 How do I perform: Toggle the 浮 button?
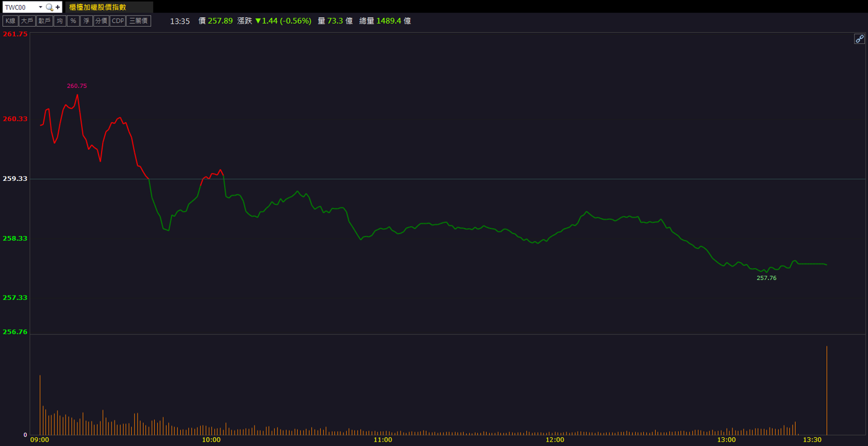point(86,21)
